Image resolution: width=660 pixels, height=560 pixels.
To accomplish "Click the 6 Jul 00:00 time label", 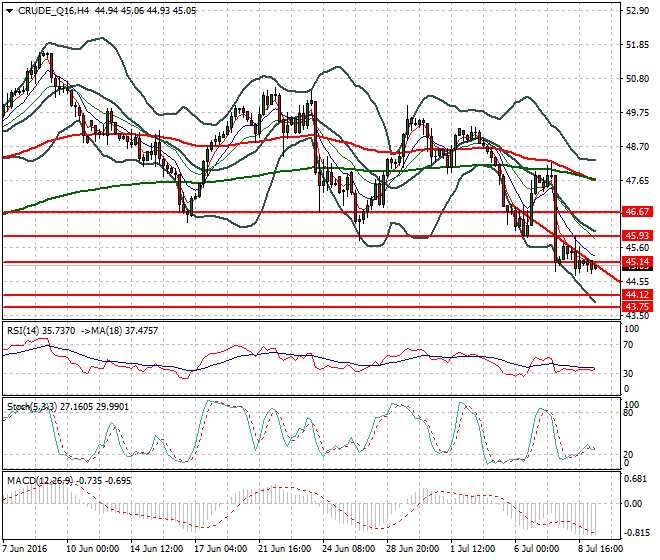I will click(x=537, y=549).
